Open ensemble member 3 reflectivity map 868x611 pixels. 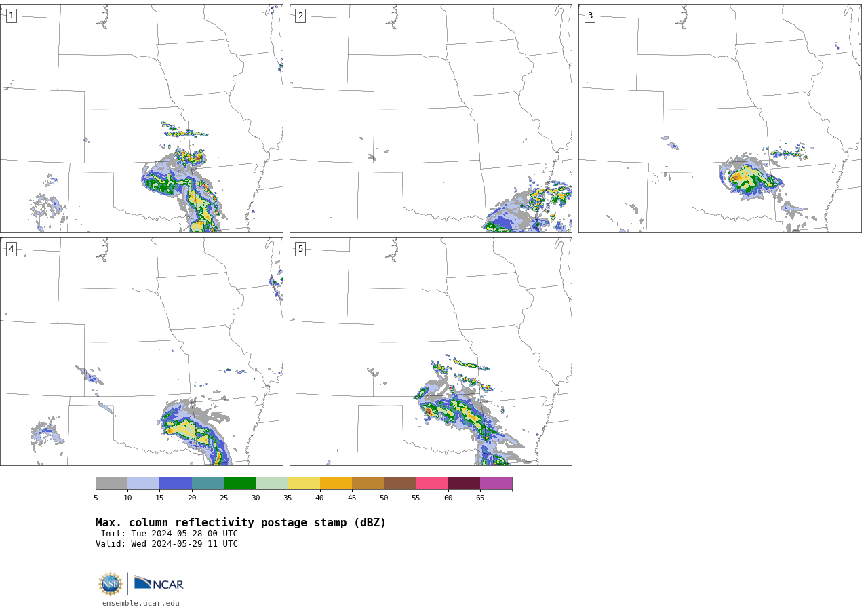click(719, 118)
